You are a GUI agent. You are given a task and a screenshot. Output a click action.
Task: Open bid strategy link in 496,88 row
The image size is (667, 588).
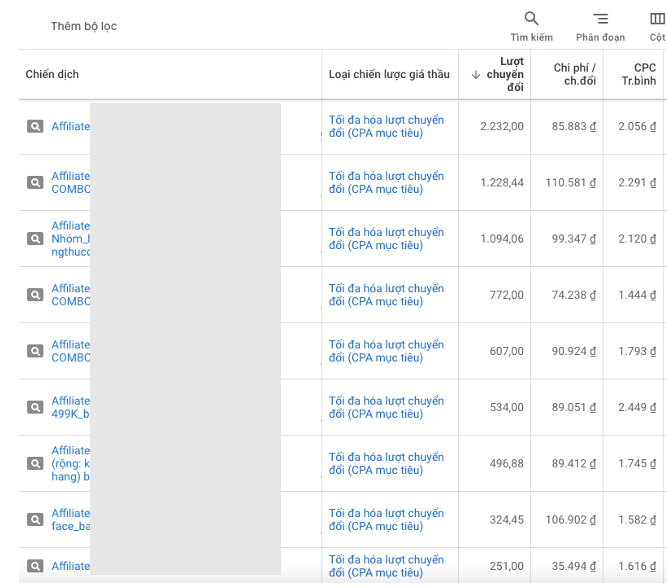(x=386, y=463)
